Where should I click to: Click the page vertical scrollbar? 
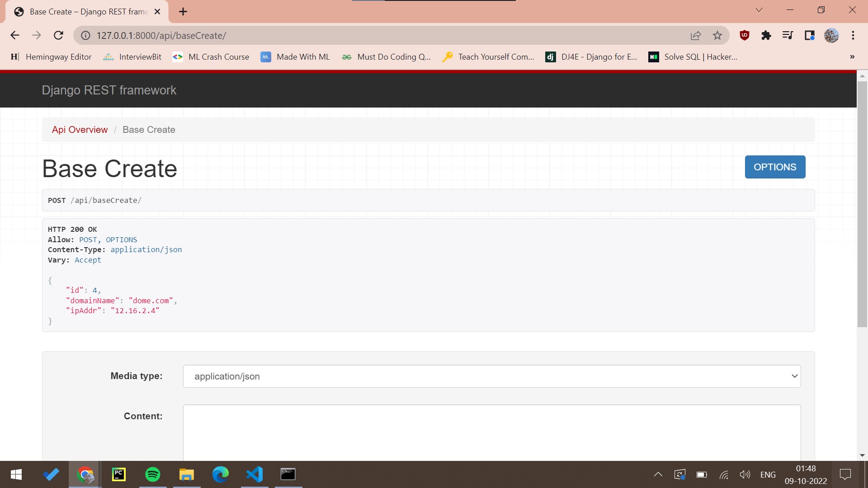(x=862, y=203)
